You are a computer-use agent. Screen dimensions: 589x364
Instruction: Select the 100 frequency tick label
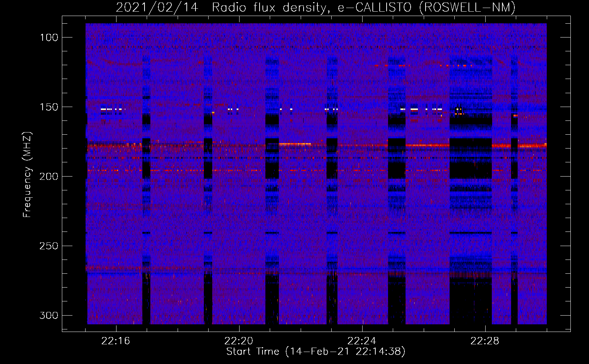49,37
